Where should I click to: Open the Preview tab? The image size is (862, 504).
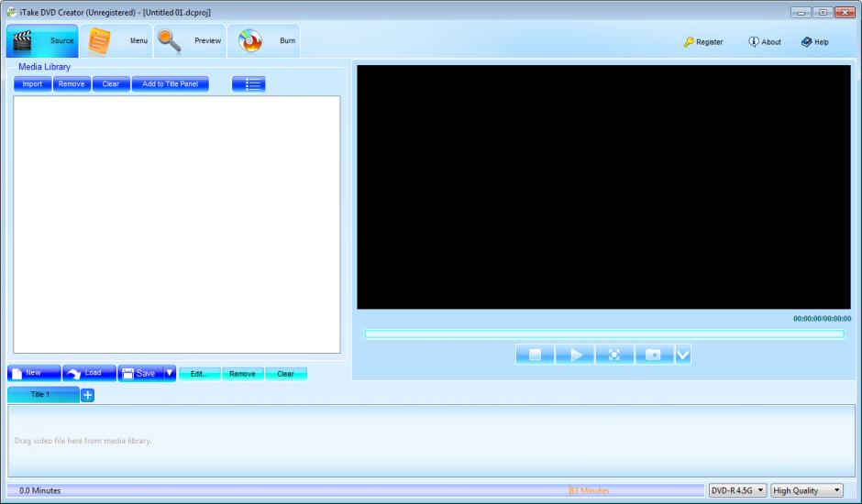point(190,40)
